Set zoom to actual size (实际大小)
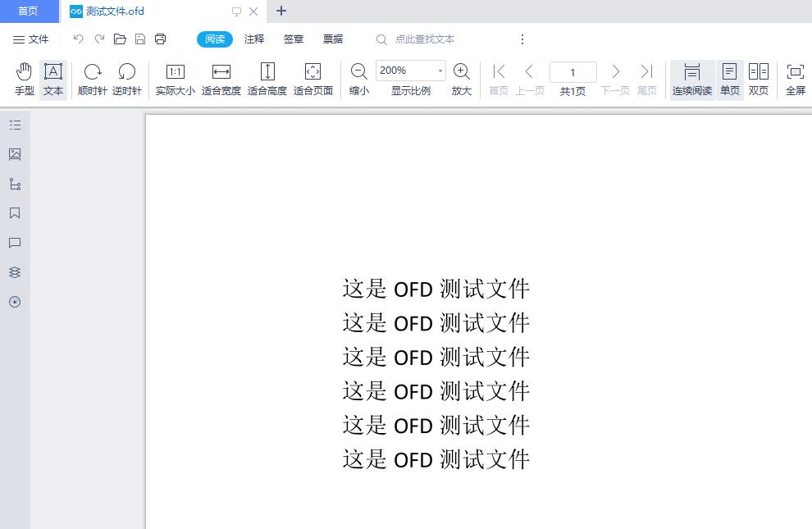Screen dimensions: 812x529 point(175,79)
